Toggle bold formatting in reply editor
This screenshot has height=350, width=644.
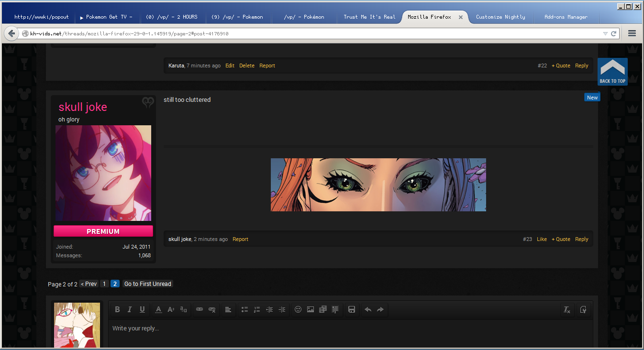117,309
